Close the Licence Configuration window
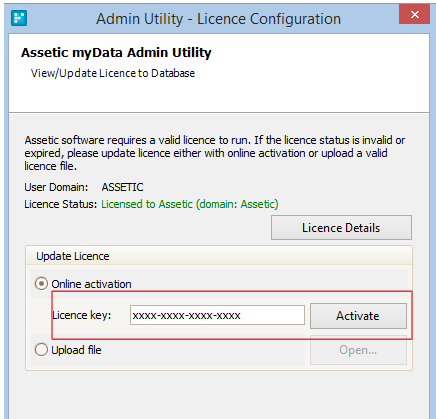Screen dimensions: 436x419 pos(414,14)
